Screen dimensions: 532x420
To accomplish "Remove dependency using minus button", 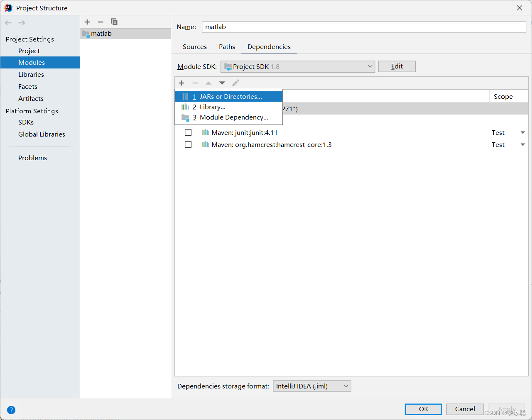I will 195,83.
